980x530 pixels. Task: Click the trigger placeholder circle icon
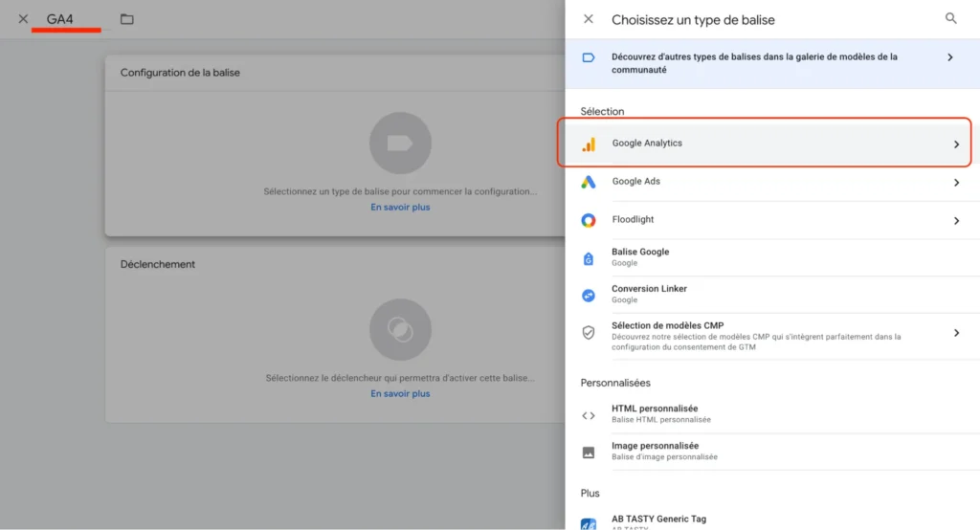[x=400, y=329]
